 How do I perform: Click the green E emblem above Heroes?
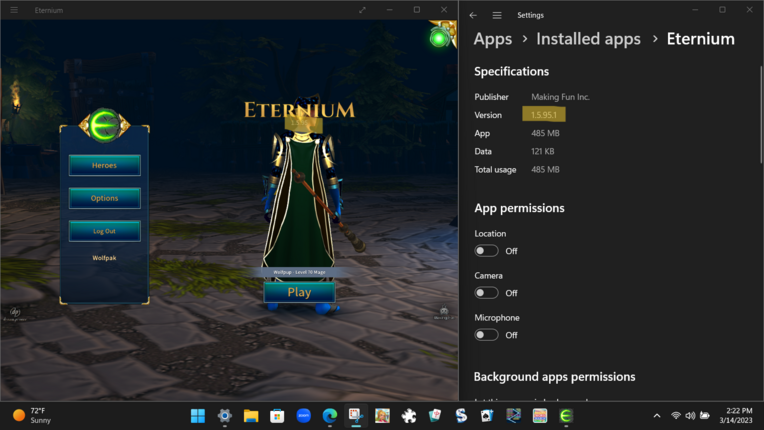tap(104, 125)
